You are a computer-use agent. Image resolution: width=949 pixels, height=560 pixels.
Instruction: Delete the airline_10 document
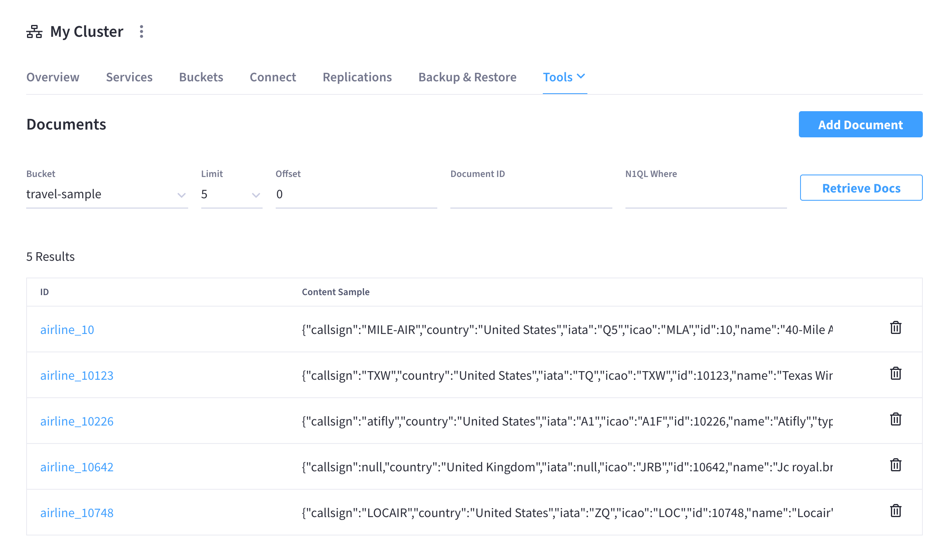[x=895, y=328]
